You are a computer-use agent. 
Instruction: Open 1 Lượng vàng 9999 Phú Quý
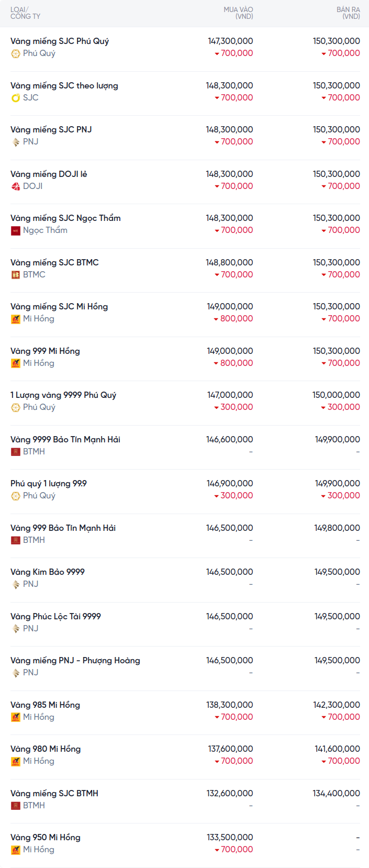[x=63, y=395]
